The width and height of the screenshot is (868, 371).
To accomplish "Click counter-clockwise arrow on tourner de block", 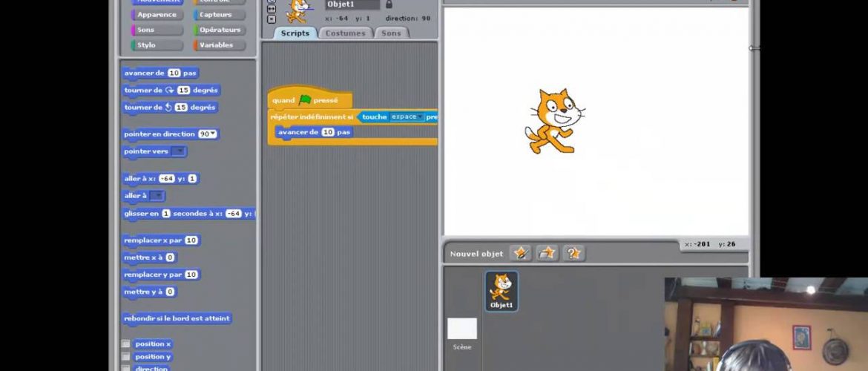I will (x=168, y=108).
